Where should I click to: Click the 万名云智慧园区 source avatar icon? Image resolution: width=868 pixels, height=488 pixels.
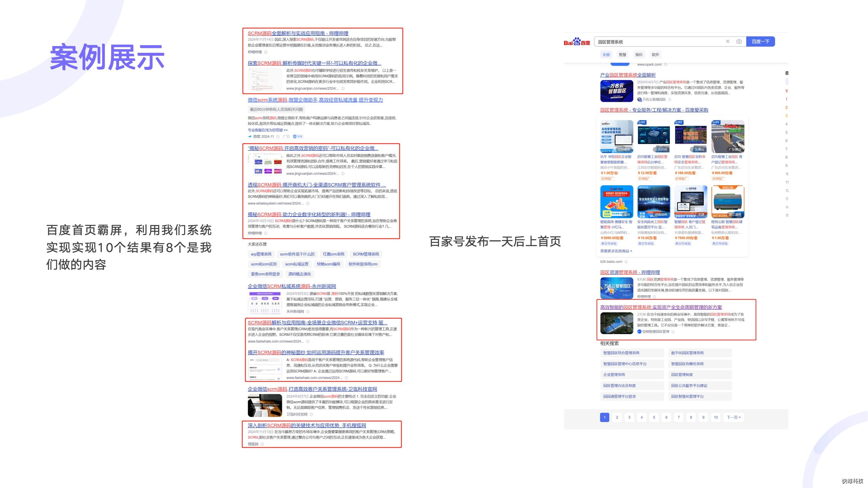639,99
